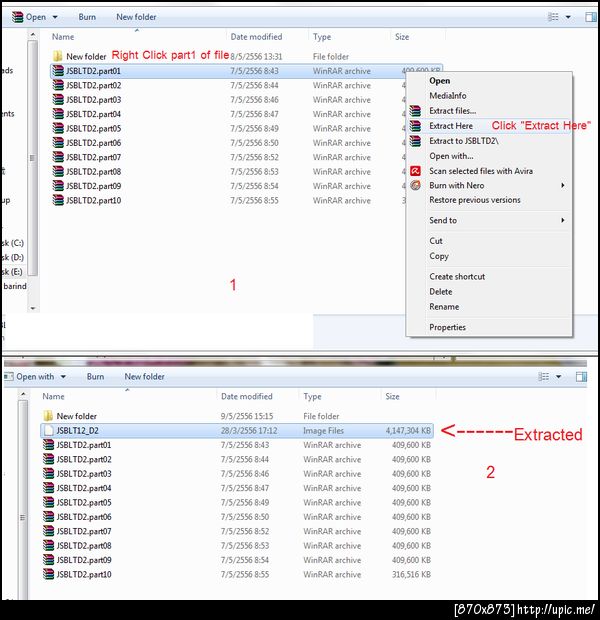Select JSBLTD2.part05 file name in lower window
This screenshot has height=620, width=600.
pos(84,502)
